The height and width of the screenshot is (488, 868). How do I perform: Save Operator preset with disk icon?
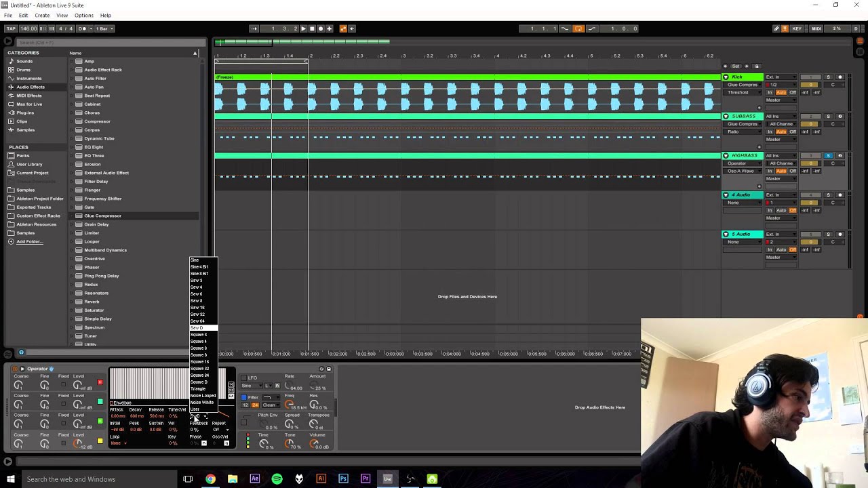[329, 369]
